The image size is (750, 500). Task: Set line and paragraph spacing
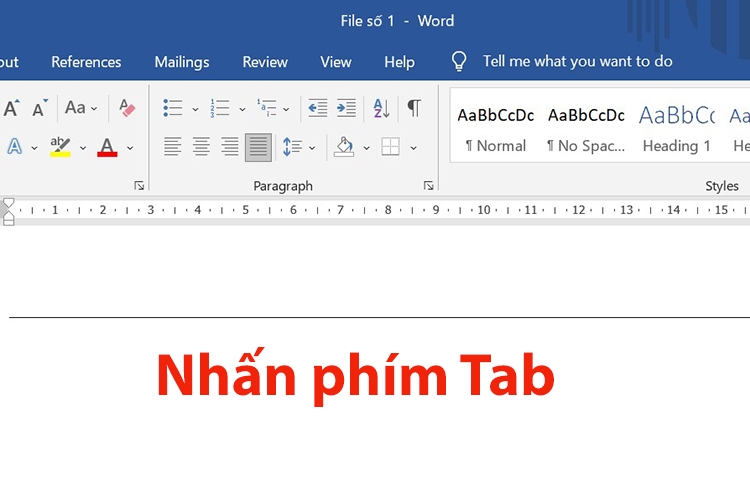point(292,147)
